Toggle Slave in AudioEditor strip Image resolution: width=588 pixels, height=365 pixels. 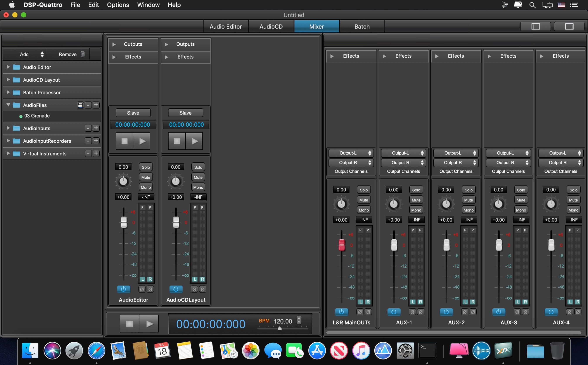coord(133,113)
